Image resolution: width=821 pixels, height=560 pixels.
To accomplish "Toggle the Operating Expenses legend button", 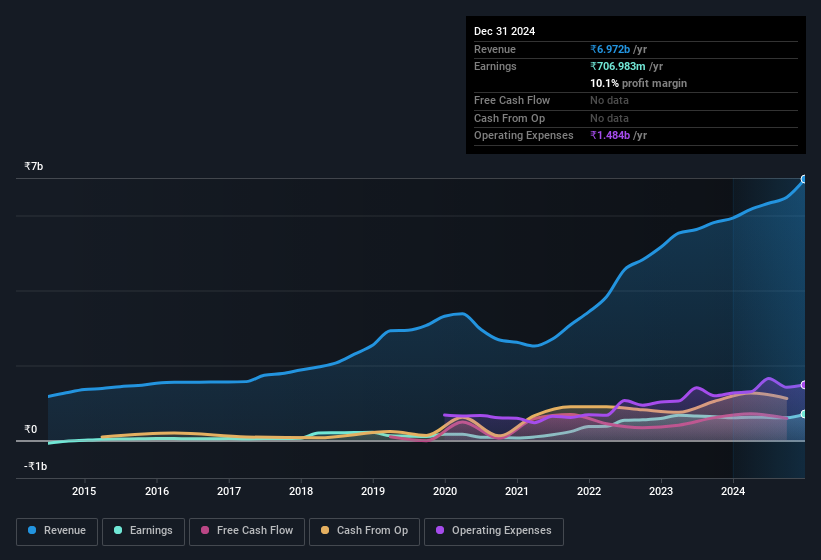I will click(494, 531).
